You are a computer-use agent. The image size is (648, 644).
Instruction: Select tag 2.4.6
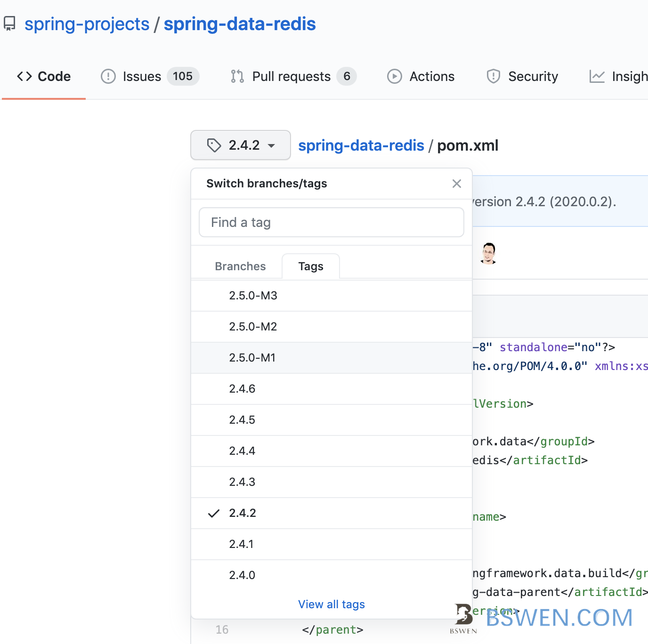(x=332, y=389)
